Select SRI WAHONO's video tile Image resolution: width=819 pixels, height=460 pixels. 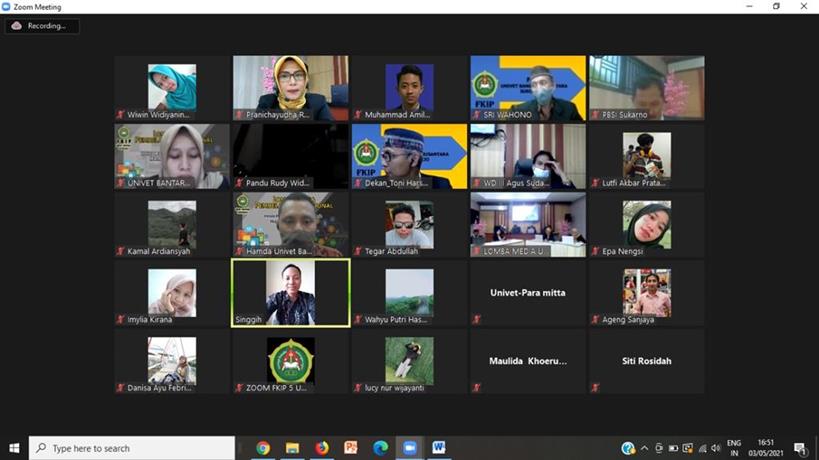coord(527,88)
